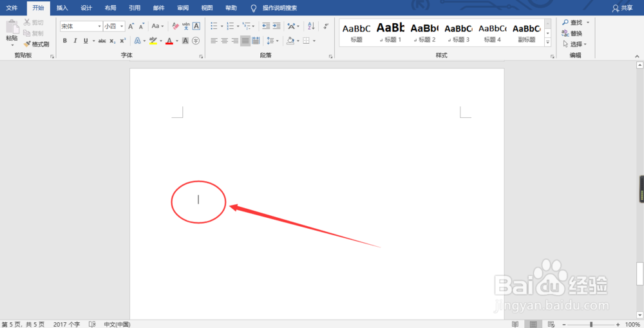
Task: Apply distributed alignment
Action: tap(256, 41)
